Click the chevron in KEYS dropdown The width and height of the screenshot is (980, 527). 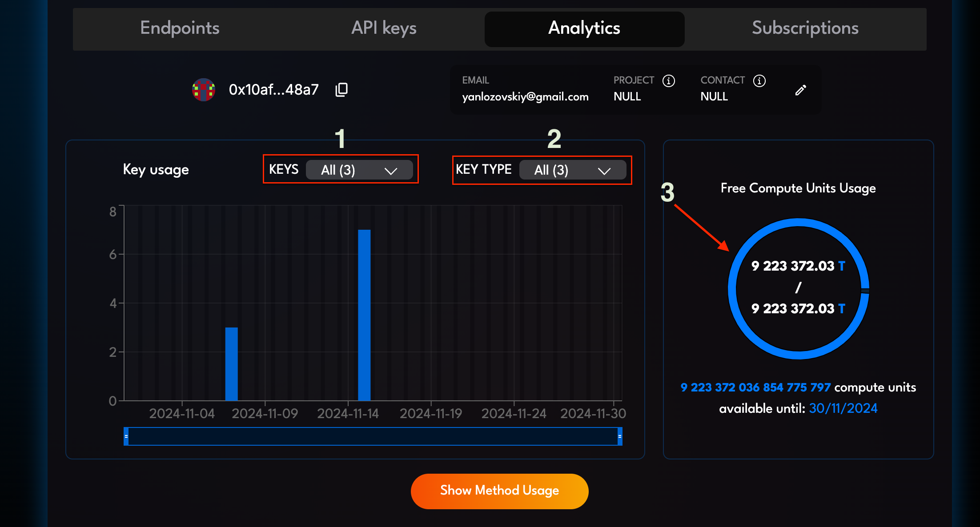390,171
